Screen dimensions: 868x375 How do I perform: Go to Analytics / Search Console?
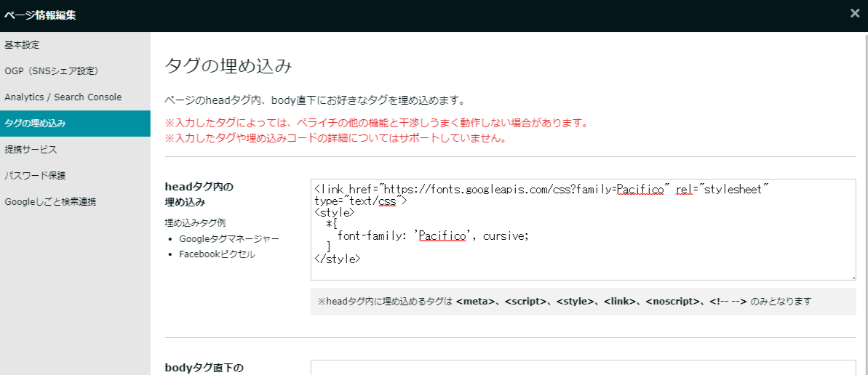(x=75, y=97)
